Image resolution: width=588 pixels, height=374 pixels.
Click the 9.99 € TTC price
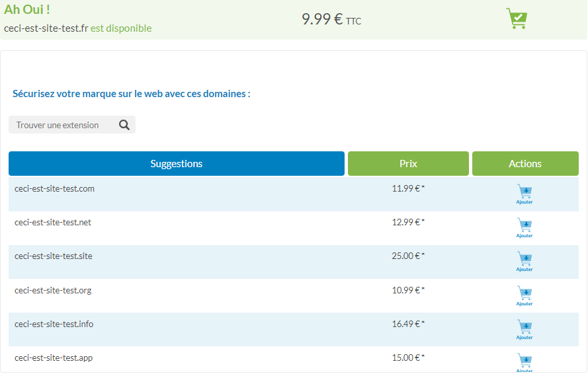click(331, 19)
